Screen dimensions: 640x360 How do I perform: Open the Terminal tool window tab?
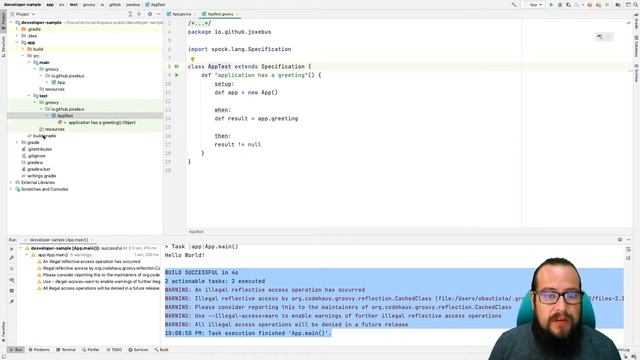66,350
